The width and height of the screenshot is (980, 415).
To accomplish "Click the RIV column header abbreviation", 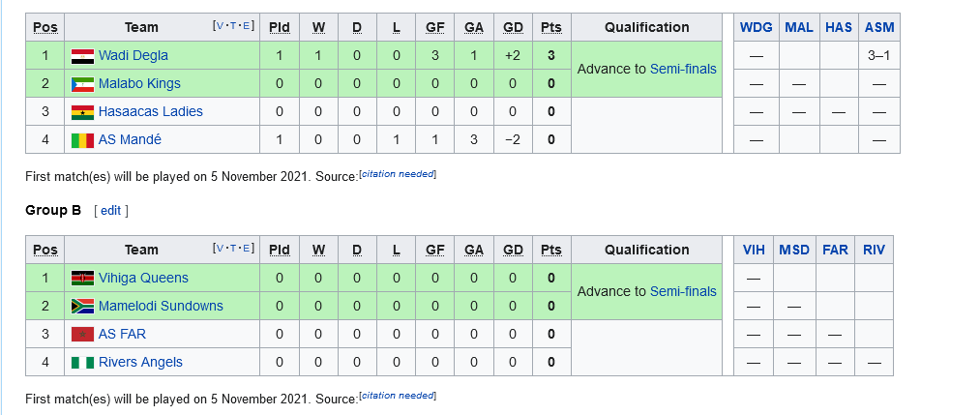I will coord(874,250).
